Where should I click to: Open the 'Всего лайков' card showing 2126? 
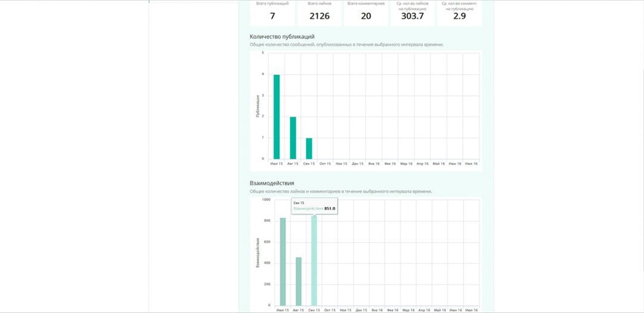[319, 12]
